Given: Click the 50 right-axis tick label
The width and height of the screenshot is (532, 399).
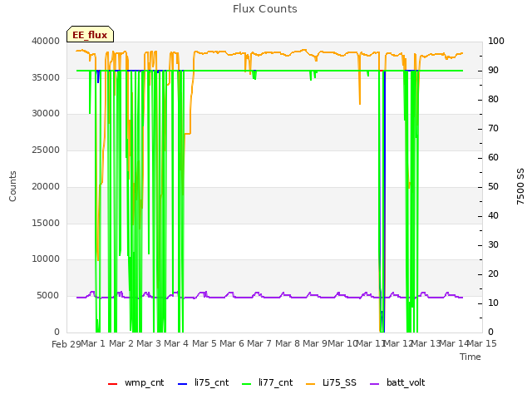Looking at the screenshot, I should [x=493, y=186].
